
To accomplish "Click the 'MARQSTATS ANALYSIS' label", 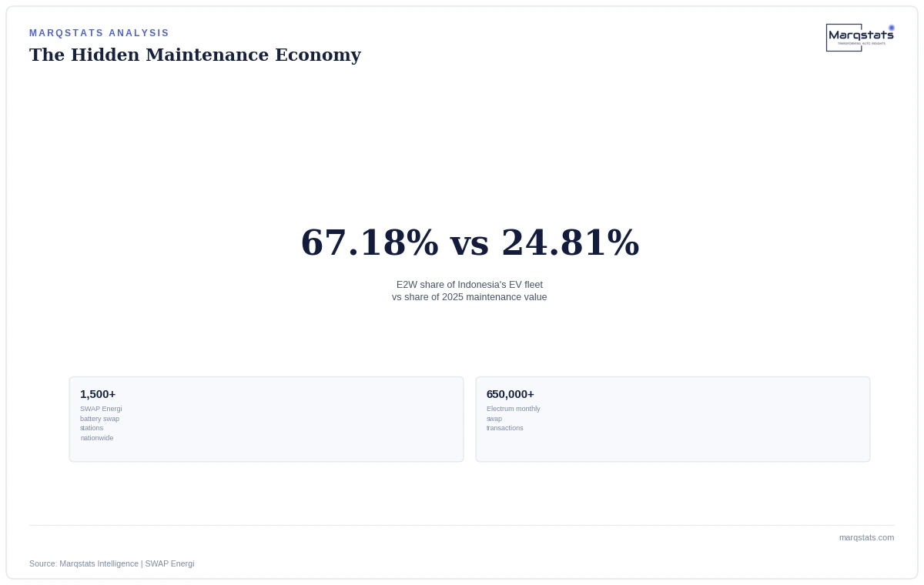I will click(99, 33).
